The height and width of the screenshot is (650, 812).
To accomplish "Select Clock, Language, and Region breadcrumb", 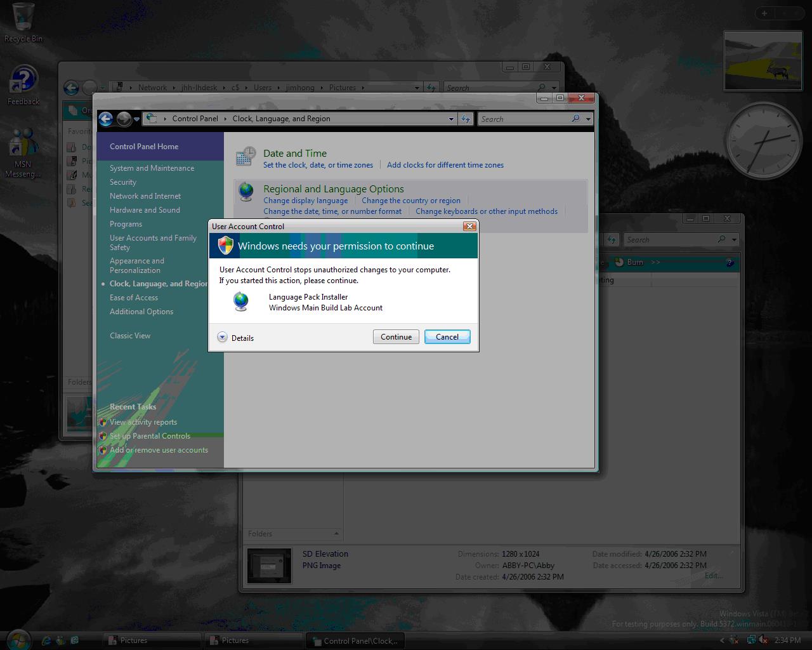I will tap(281, 119).
